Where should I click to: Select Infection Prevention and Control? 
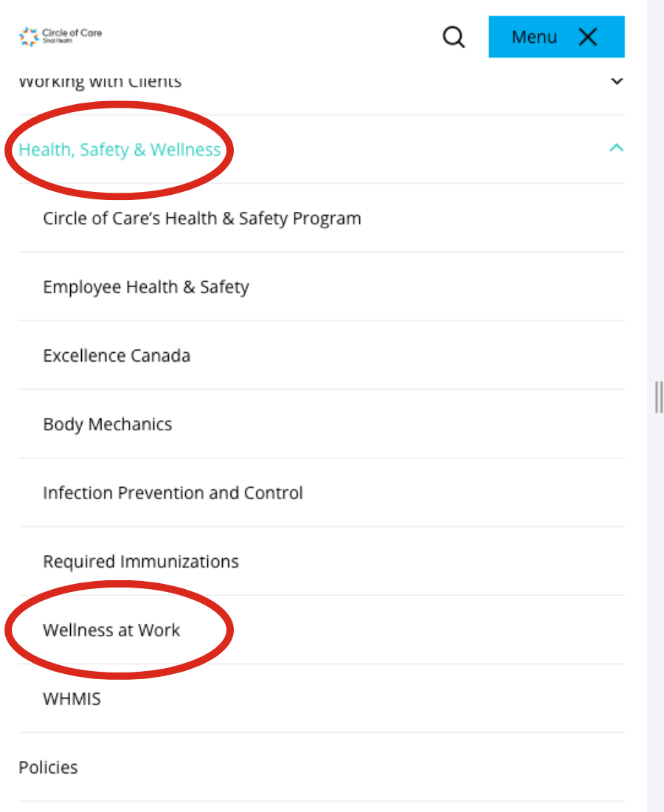tap(173, 493)
